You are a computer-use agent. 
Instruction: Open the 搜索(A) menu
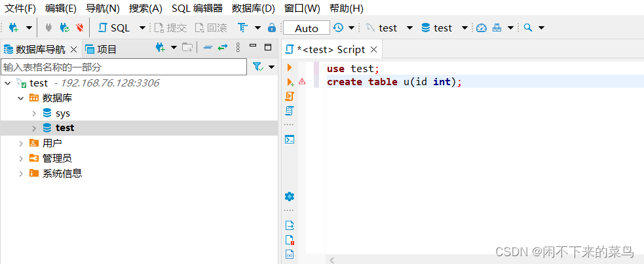pos(145,9)
